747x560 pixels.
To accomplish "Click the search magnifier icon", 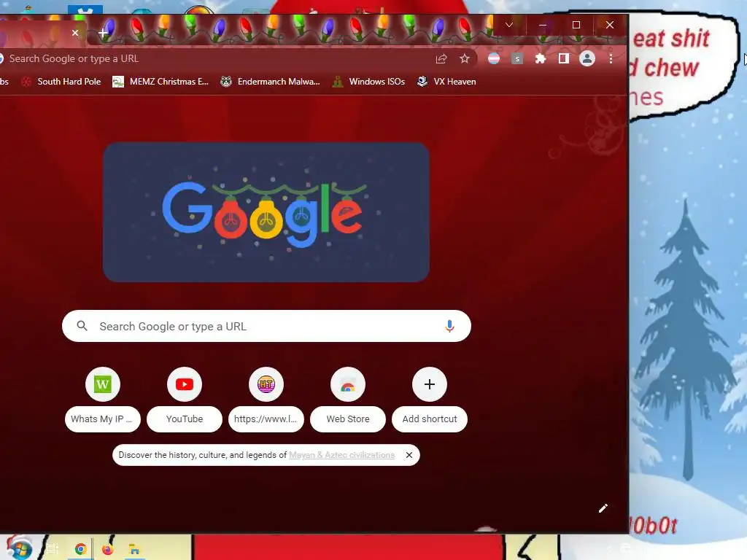I will pos(82,326).
